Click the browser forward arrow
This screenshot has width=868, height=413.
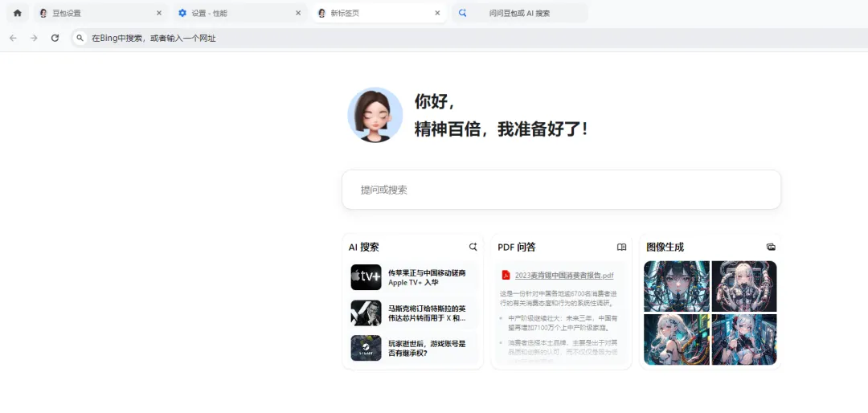point(34,38)
